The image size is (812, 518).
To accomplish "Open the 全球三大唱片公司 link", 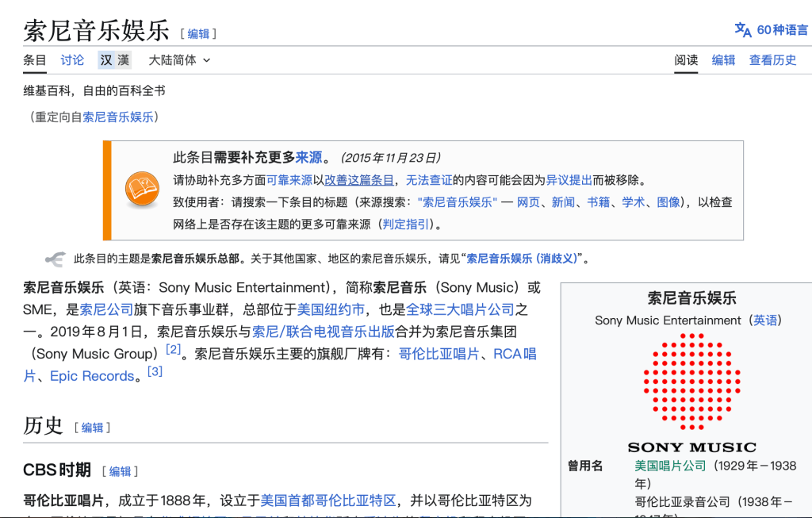I will click(460, 309).
